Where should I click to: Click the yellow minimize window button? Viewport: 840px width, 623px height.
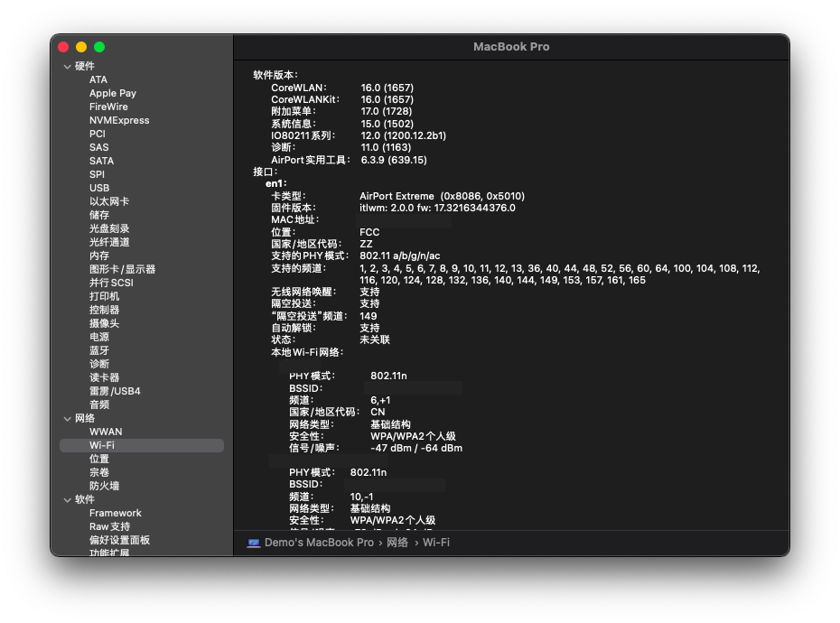(x=81, y=47)
